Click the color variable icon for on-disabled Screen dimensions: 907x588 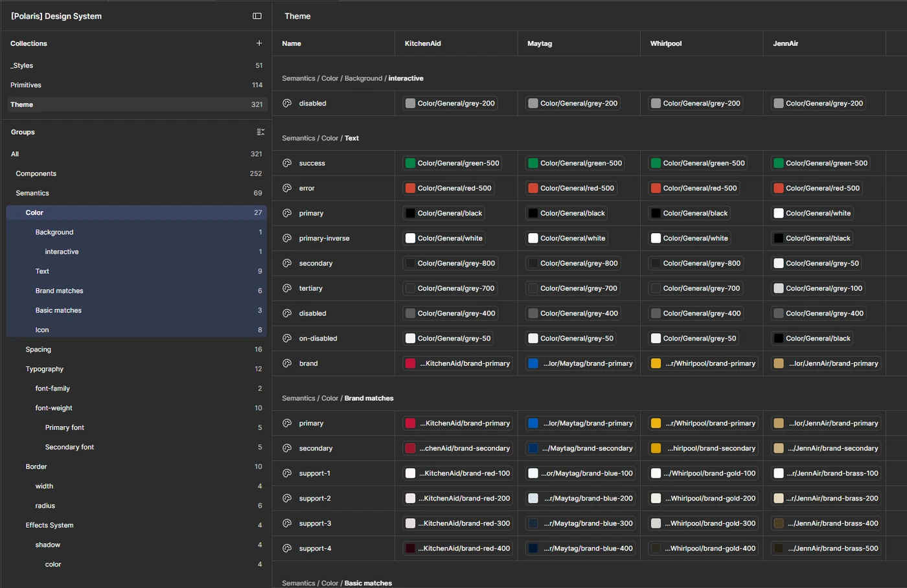coord(287,339)
